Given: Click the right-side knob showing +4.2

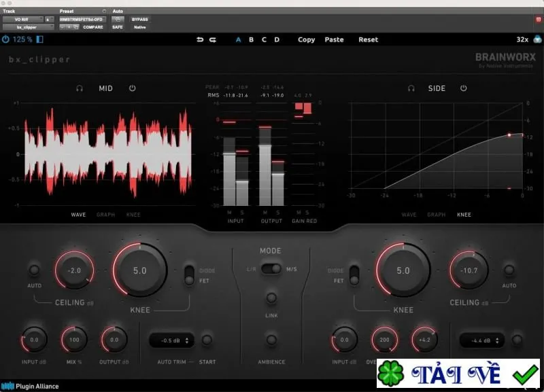Looking at the screenshot, I should point(424,340).
